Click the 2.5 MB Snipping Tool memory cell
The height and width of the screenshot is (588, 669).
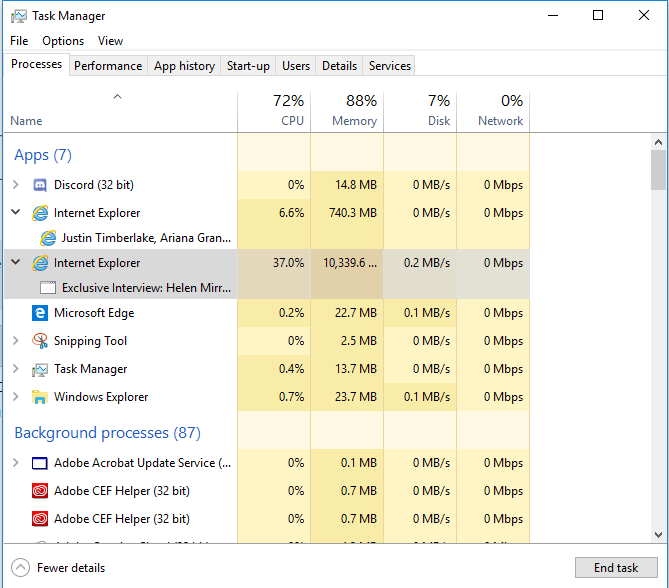point(347,341)
